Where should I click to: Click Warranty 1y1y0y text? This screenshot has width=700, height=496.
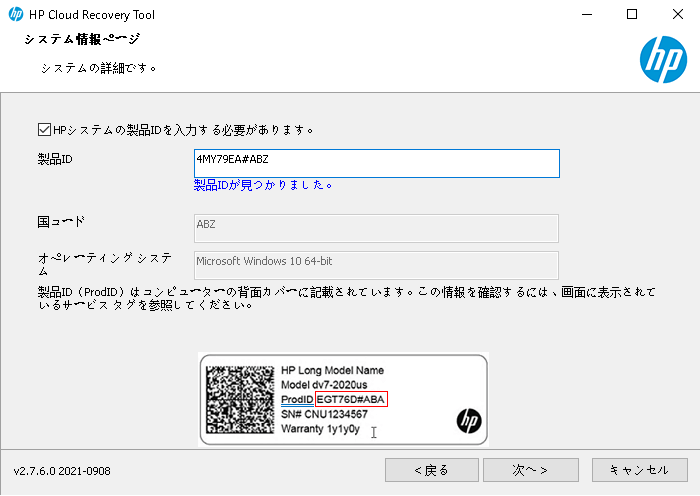click(x=320, y=429)
